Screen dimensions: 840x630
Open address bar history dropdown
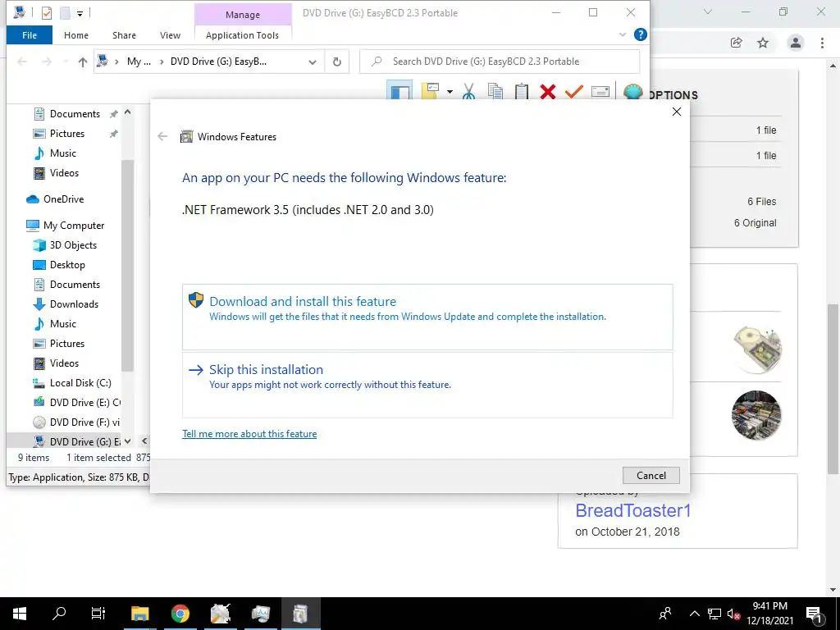[313, 62]
